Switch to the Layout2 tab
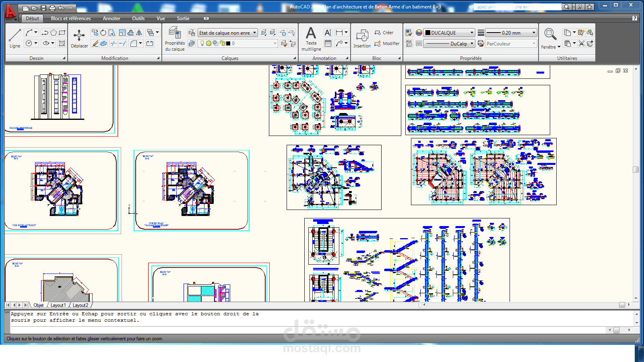 (x=80, y=305)
